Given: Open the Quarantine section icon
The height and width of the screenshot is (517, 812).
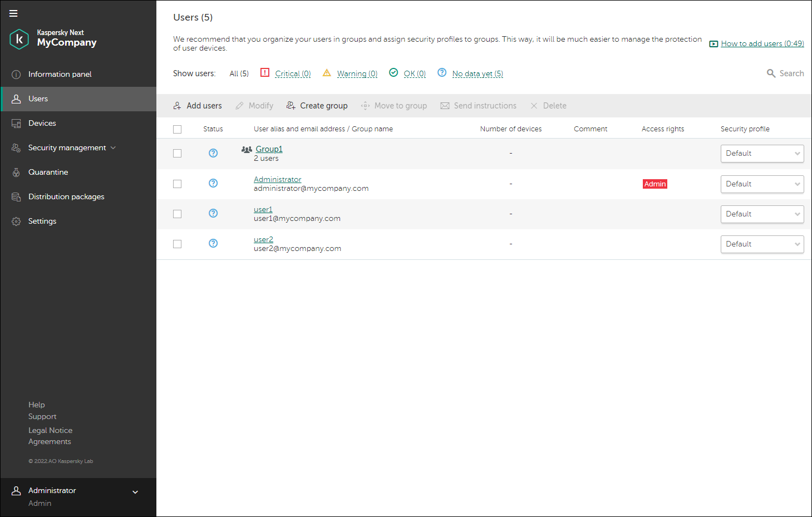Looking at the screenshot, I should [x=16, y=172].
